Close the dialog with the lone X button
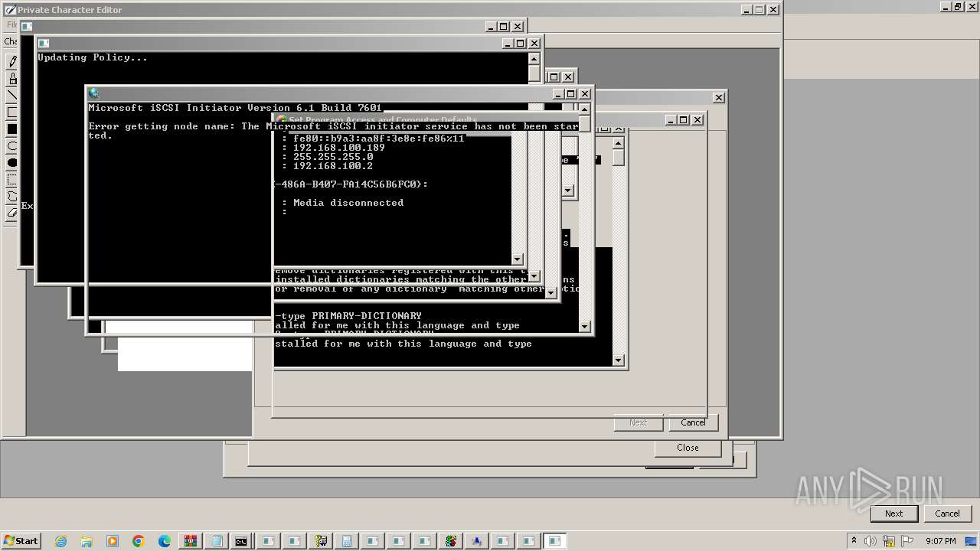This screenshot has width=980, height=551. tap(719, 98)
